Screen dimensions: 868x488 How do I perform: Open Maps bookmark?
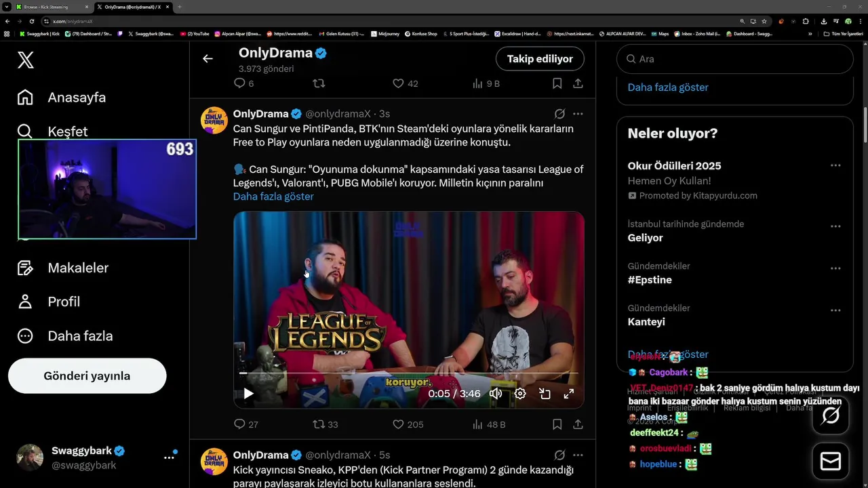(659, 33)
